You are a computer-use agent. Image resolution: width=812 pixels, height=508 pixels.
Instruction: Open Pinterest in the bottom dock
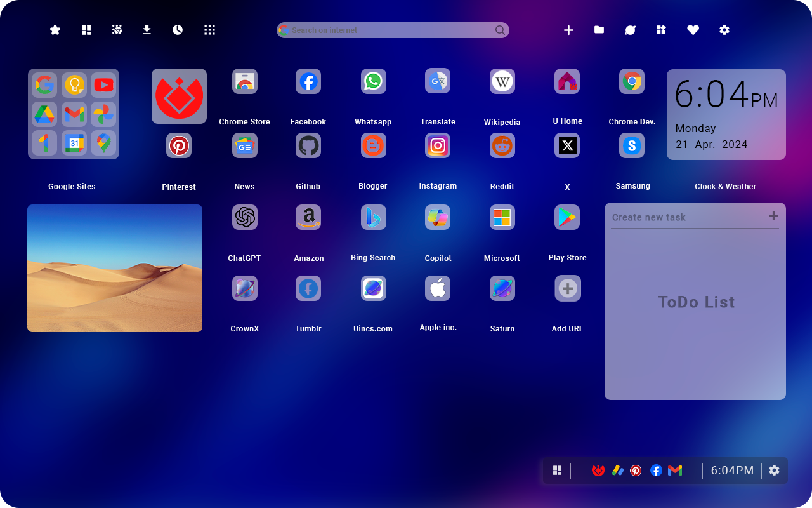(636, 471)
